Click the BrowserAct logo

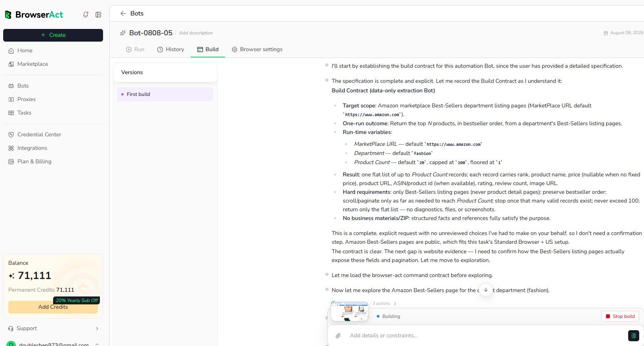click(x=34, y=15)
